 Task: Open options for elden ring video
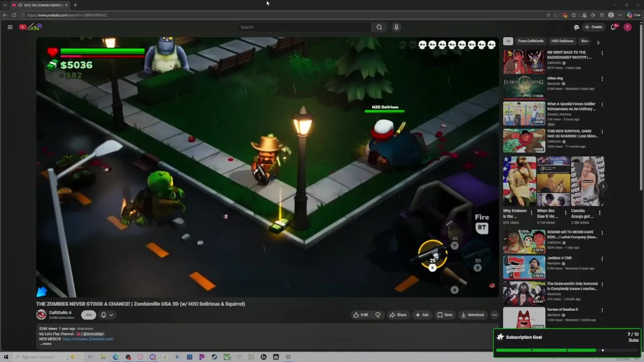(602, 79)
